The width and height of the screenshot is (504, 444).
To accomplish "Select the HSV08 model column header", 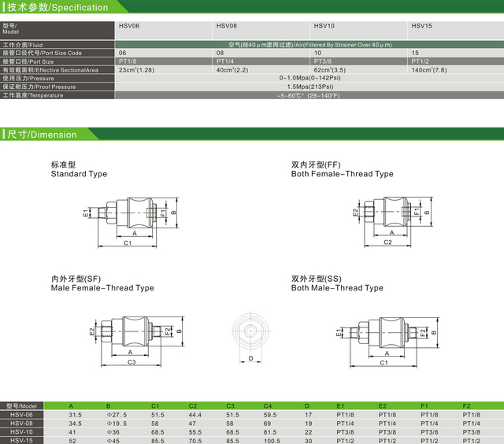I will click(x=227, y=26).
